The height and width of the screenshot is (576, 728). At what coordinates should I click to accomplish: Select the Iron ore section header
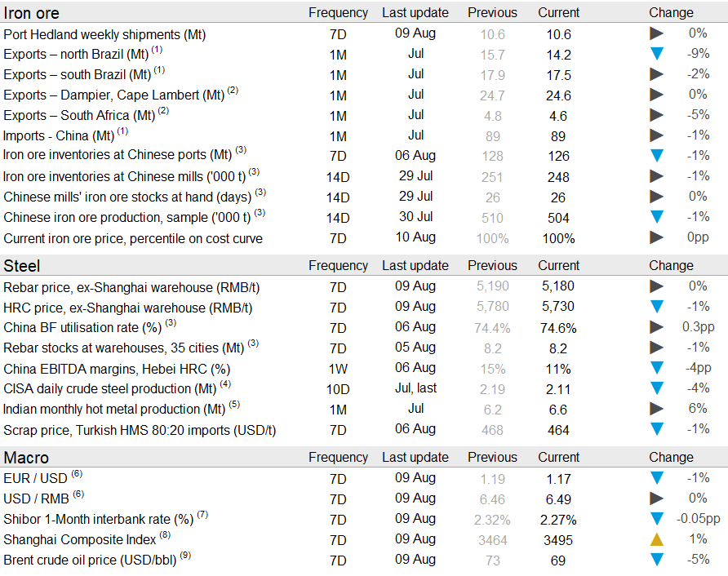point(32,13)
